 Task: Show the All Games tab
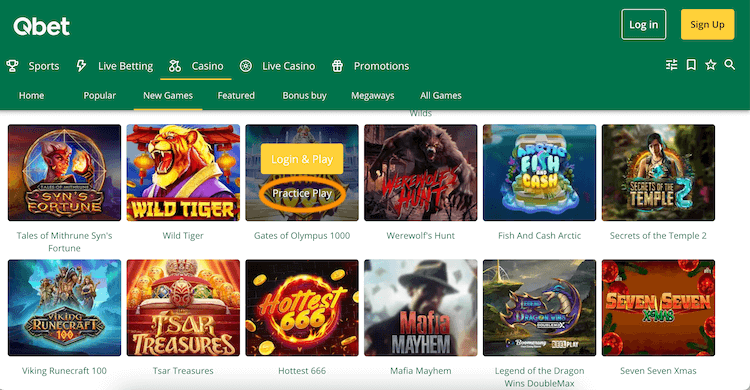point(441,95)
